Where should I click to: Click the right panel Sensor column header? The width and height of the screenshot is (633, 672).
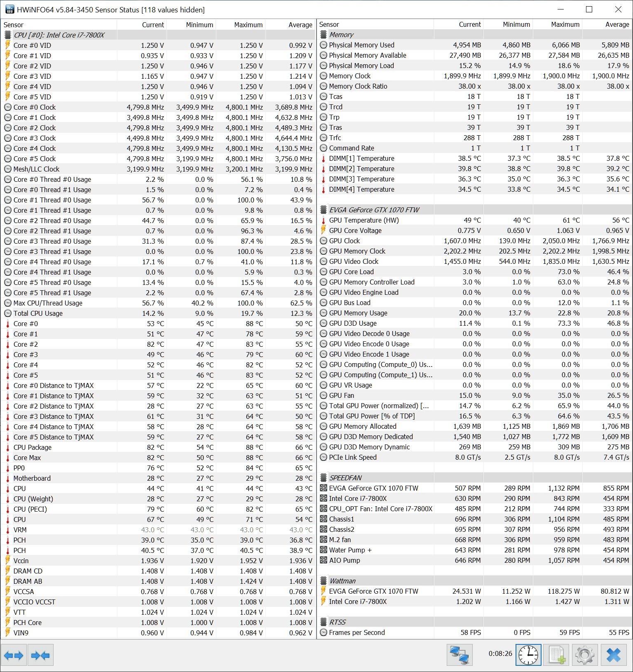375,24
